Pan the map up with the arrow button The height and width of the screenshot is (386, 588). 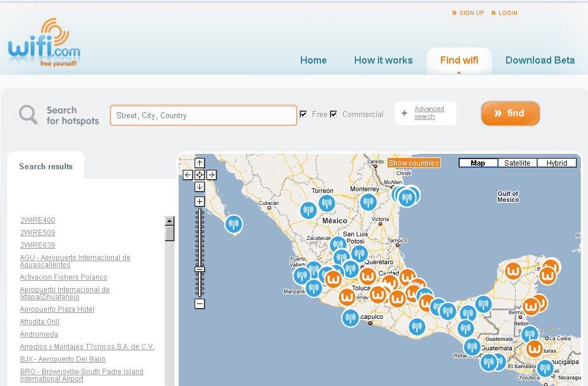pyautogui.click(x=199, y=163)
